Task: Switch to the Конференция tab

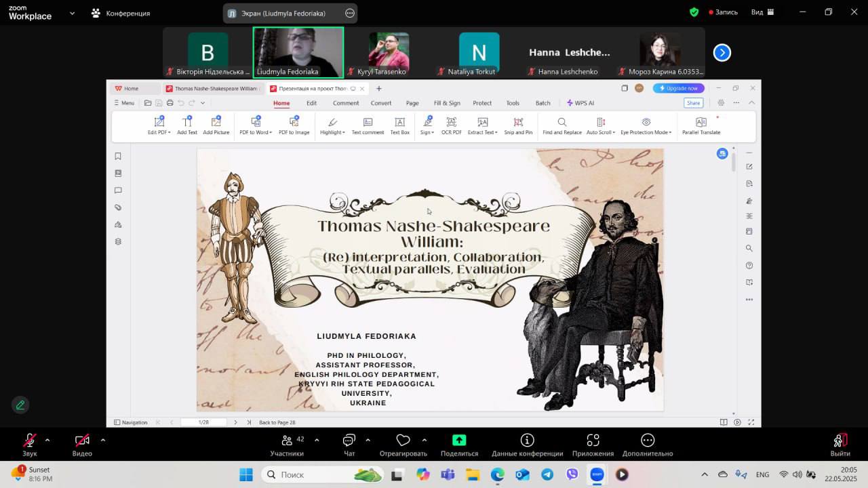Action: (x=121, y=13)
